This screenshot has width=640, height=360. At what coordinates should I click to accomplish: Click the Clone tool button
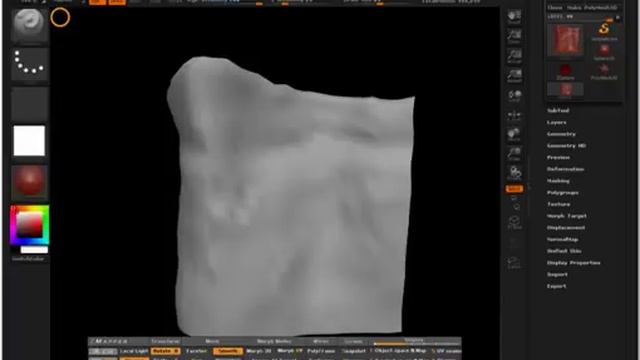coord(555,7)
